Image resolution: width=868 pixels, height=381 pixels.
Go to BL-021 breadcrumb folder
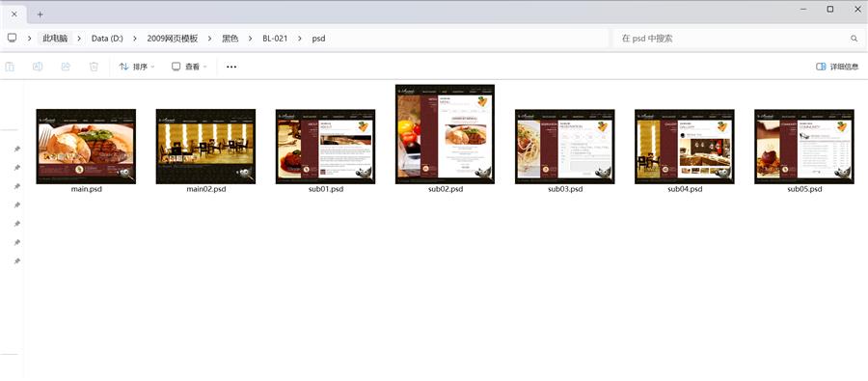[x=275, y=39]
